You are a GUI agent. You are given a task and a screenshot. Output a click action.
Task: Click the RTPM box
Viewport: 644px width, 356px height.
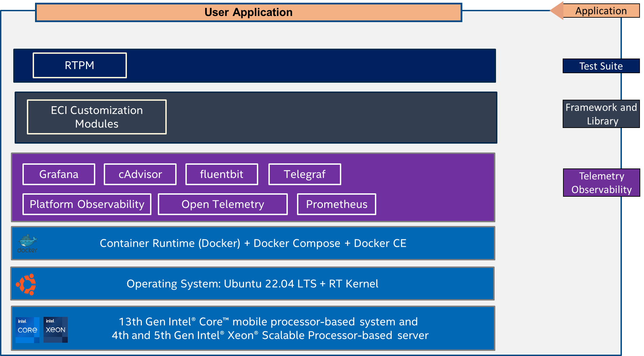(x=80, y=65)
